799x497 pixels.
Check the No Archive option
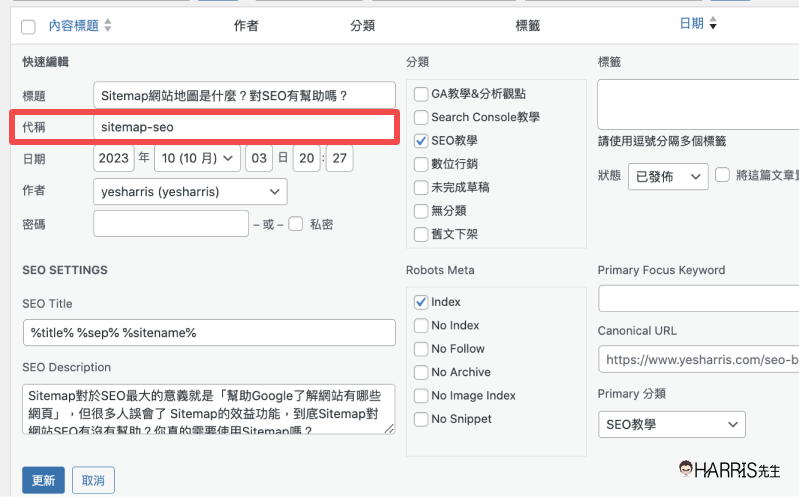pos(421,373)
